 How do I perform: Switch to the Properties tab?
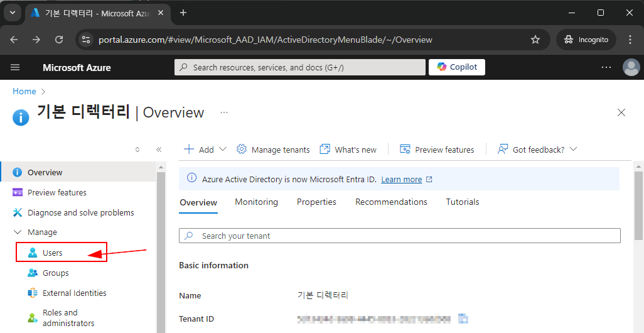click(316, 202)
